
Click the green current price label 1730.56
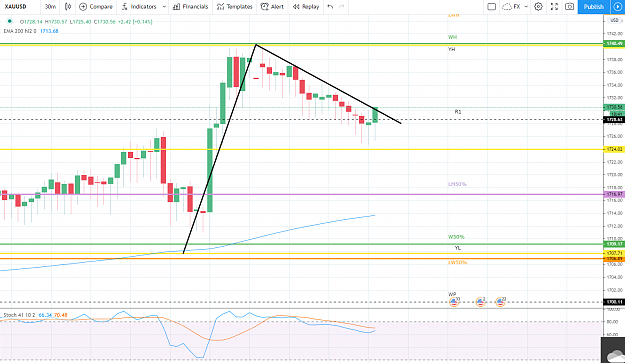coord(614,107)
